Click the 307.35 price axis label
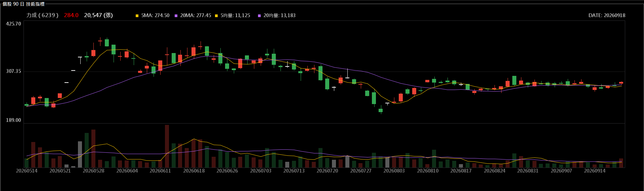Screen dimensions: 644x191 click(13, 71)
